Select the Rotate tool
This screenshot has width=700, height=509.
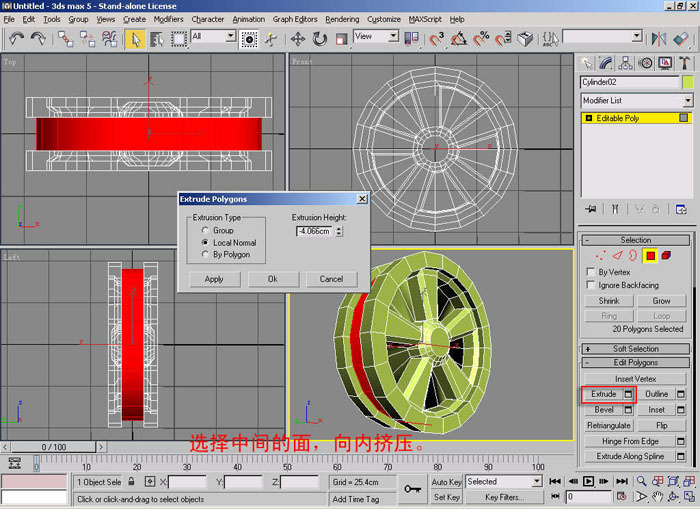(319, 39)
